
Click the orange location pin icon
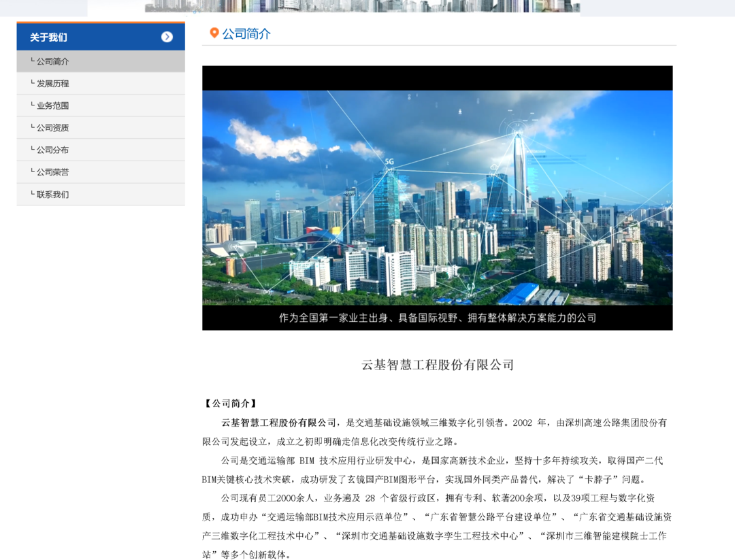pyautogui.click(x=214, y=33)
